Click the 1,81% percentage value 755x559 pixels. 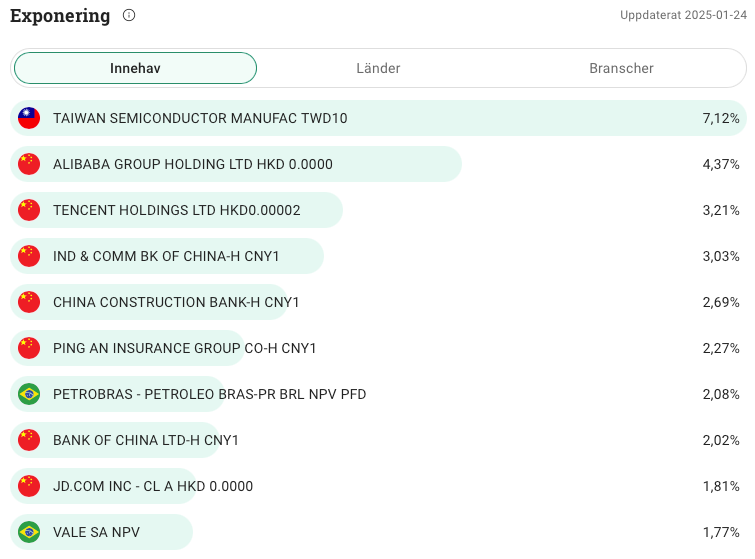pos(721,486)
